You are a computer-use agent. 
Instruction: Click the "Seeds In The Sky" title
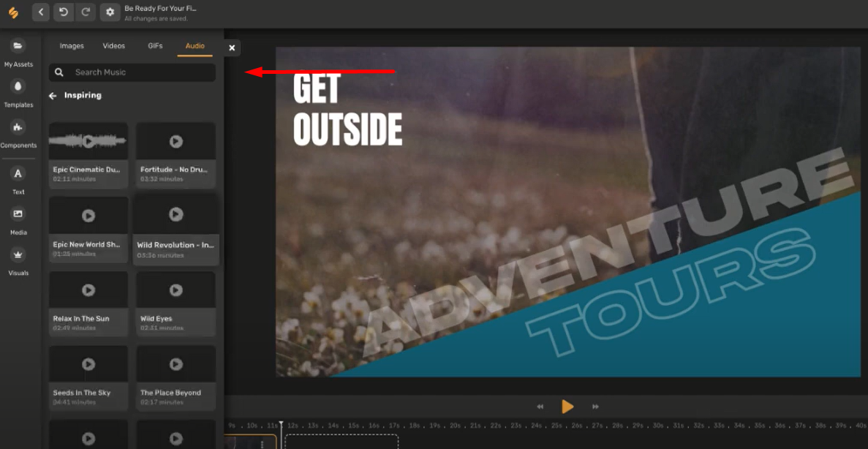coord(82,393)
